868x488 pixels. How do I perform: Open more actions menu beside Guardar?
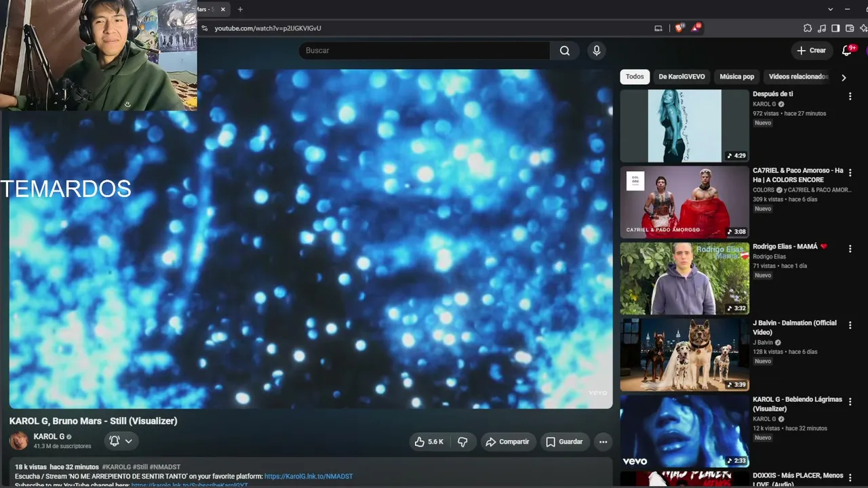[x=603, y=442]
